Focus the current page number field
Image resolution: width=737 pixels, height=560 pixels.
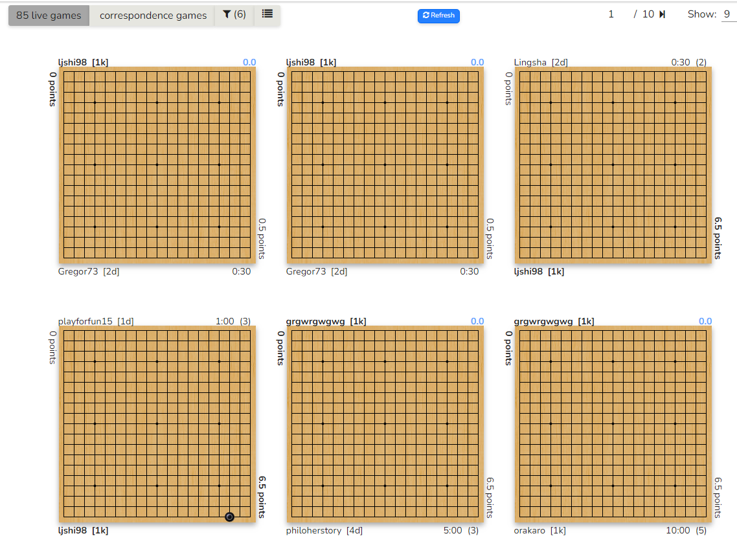click(x=611, y=14)
